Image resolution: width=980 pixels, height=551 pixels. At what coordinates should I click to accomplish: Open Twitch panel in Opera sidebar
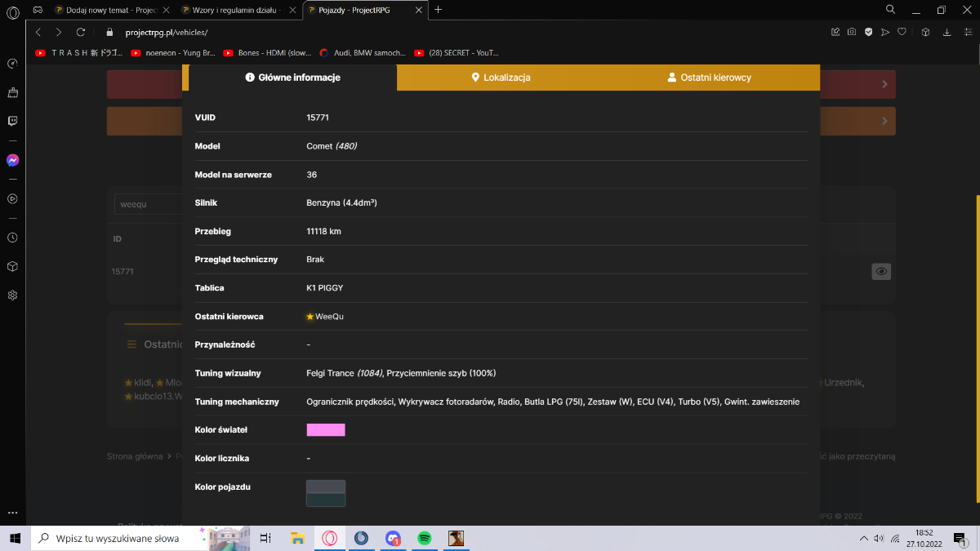point(12,121)
